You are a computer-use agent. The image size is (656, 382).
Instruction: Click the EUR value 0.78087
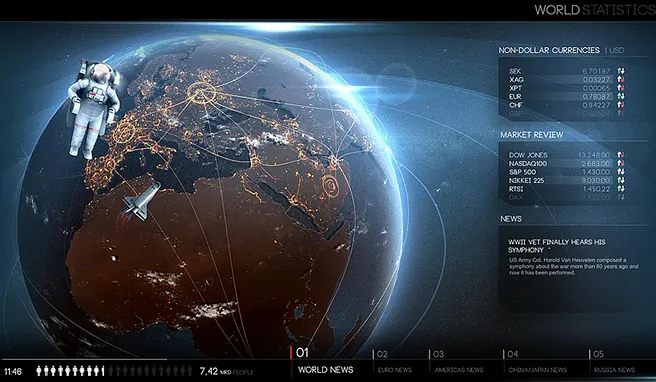[x=596, y=96]
